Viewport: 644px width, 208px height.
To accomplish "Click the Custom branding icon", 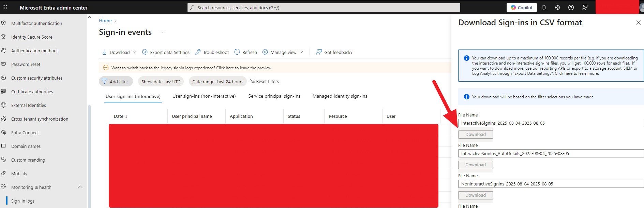I will [x=4, y=160].
